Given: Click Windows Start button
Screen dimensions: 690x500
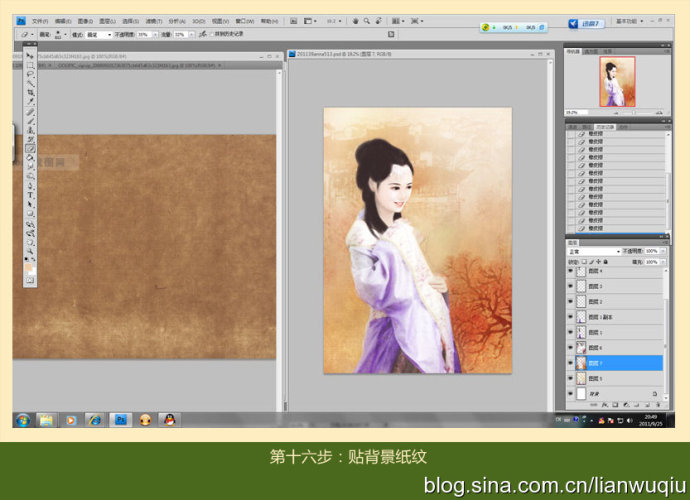Looking at the screenshot, I should tap(23, 420).
